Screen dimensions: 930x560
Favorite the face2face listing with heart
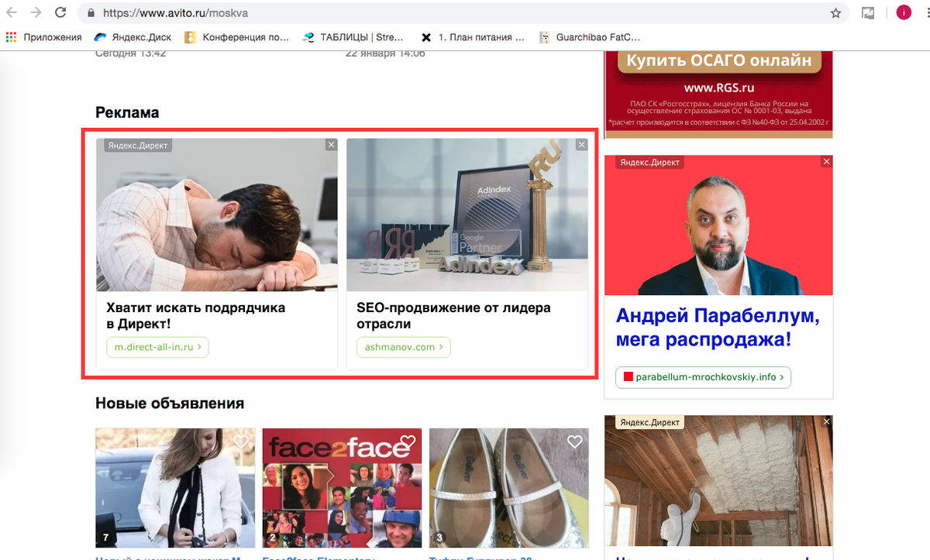(x=408, y=441)
